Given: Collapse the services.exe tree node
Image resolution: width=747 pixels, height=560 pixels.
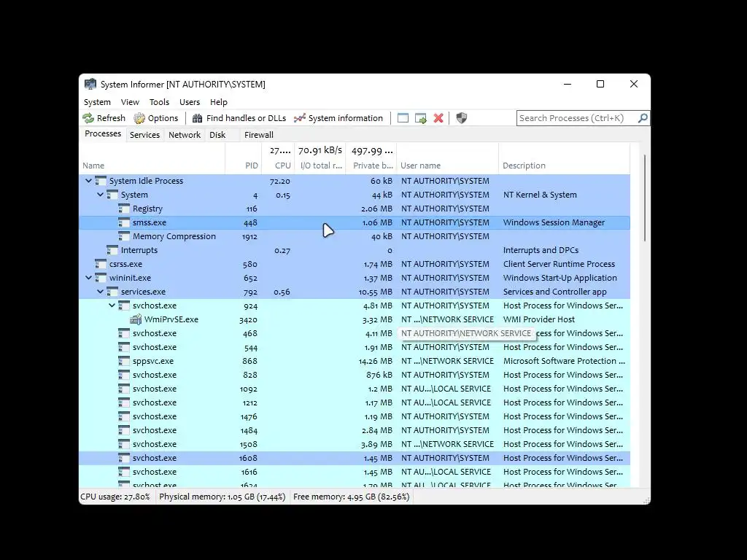Looking at the screenshot, I should pos(101,292).
